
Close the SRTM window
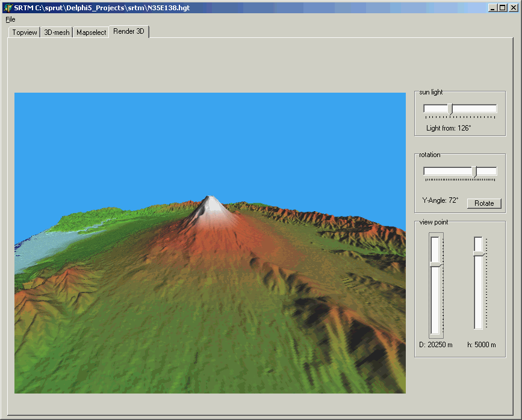pos(512,8)
